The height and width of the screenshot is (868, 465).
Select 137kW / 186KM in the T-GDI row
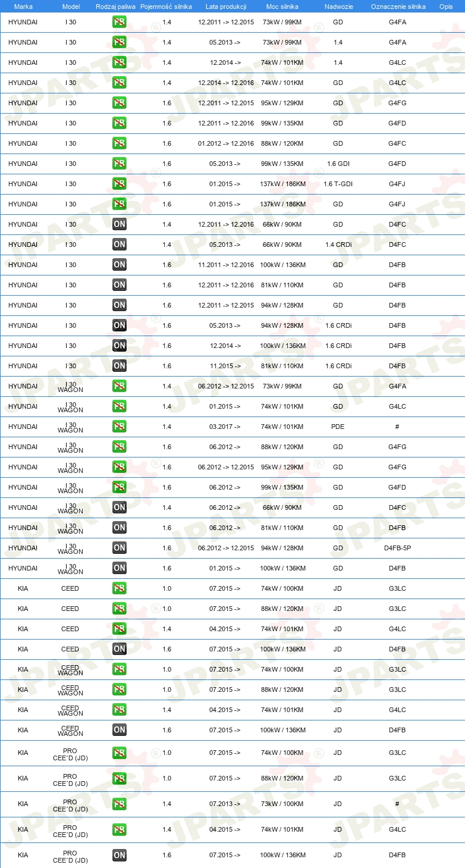(282, 184)
